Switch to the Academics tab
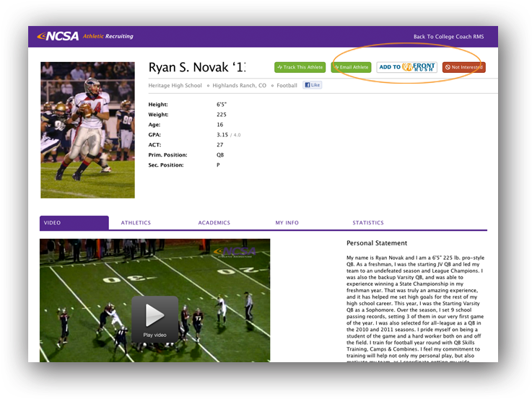The height and width of the screenshot is (399, 532). coord(214,223)
